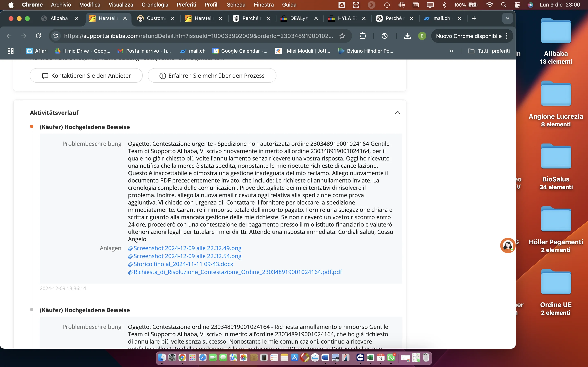Open Storico fino al_2024-11-11 docx attachment
This screenshot has height=367, width=588.
[183, 264]
